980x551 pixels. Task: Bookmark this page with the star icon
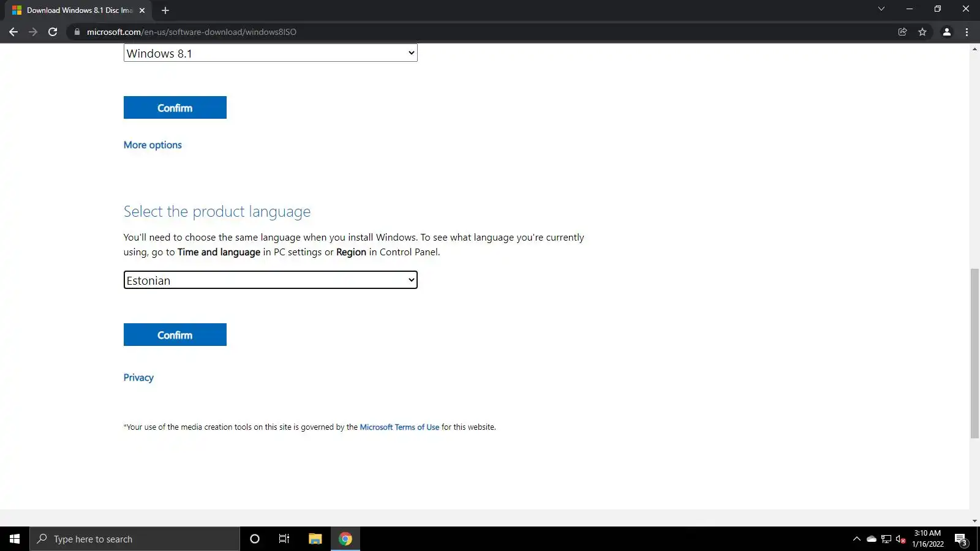tap(922, 32)
